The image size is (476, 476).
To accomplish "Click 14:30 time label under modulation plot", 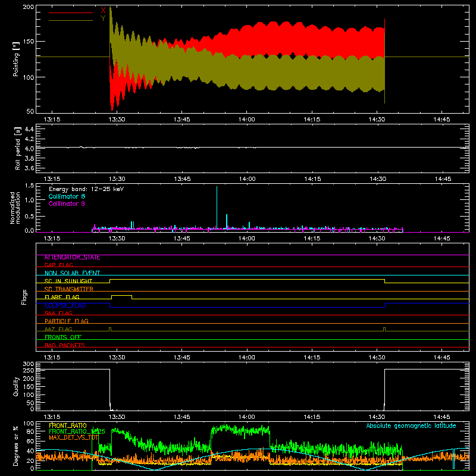I will coord(377,239).
